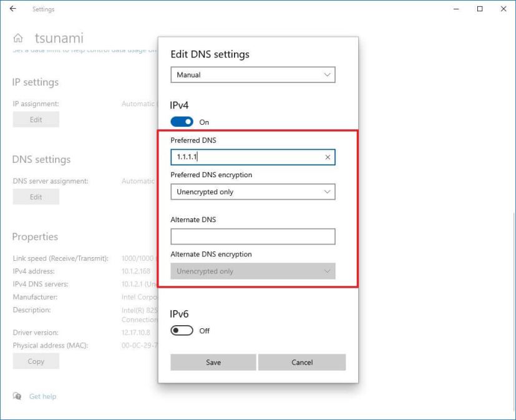Open the Alternate DNS encryption dropdown

[253, 271]
